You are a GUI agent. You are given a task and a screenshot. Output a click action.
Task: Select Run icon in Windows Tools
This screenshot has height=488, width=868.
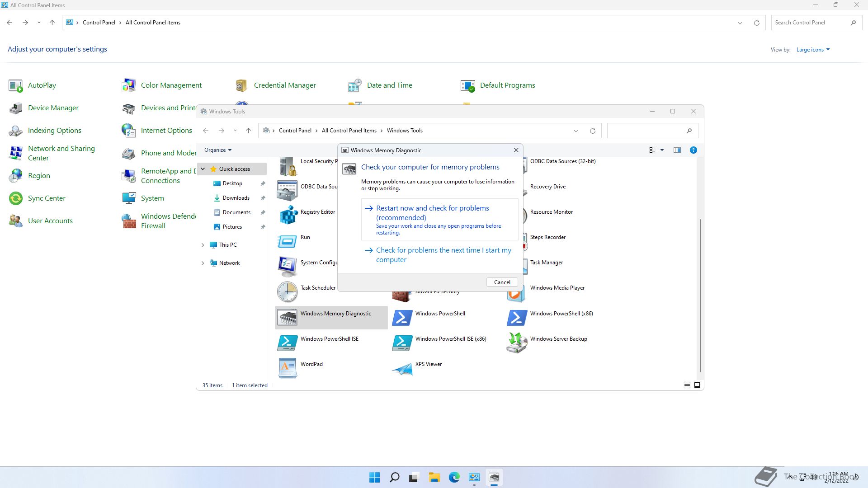click(288, 240)
